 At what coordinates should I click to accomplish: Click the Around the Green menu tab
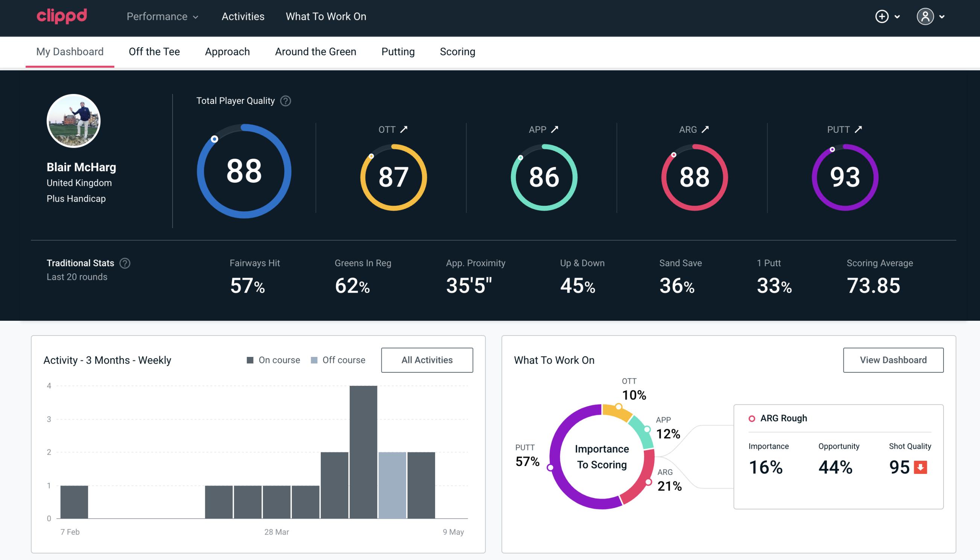[315, 52]
